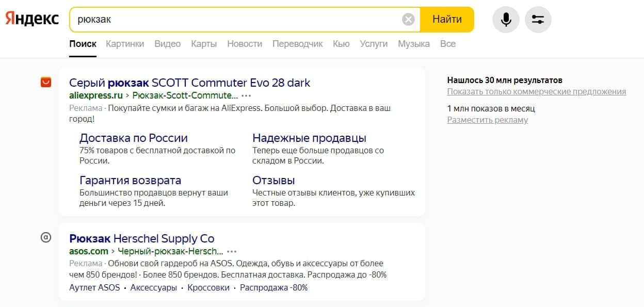Viewport: 644px width, 307px height.
Task: Start voice search with the microphone icon
Action: coord(506,20)
